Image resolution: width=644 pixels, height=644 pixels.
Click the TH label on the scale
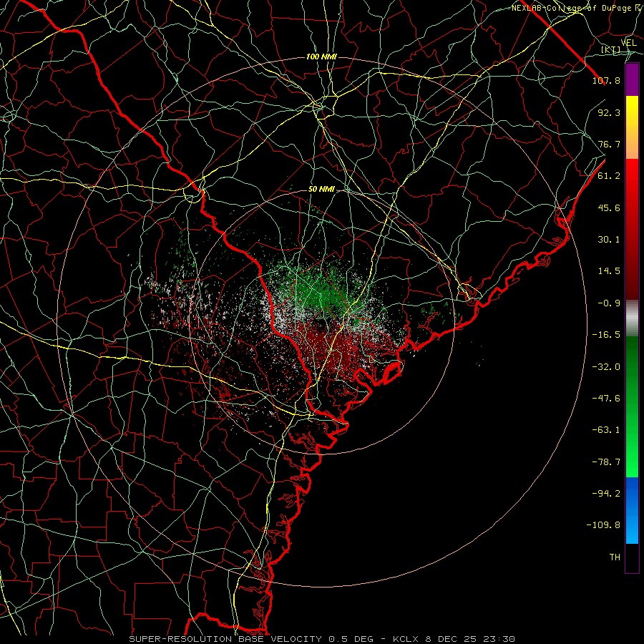coord(615,557)
